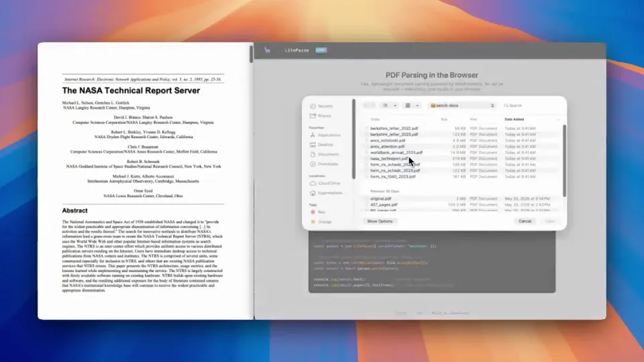Click the Abstract heading in the PDF
Viewport: 644px width, 362px height.
tap(74, 210)
